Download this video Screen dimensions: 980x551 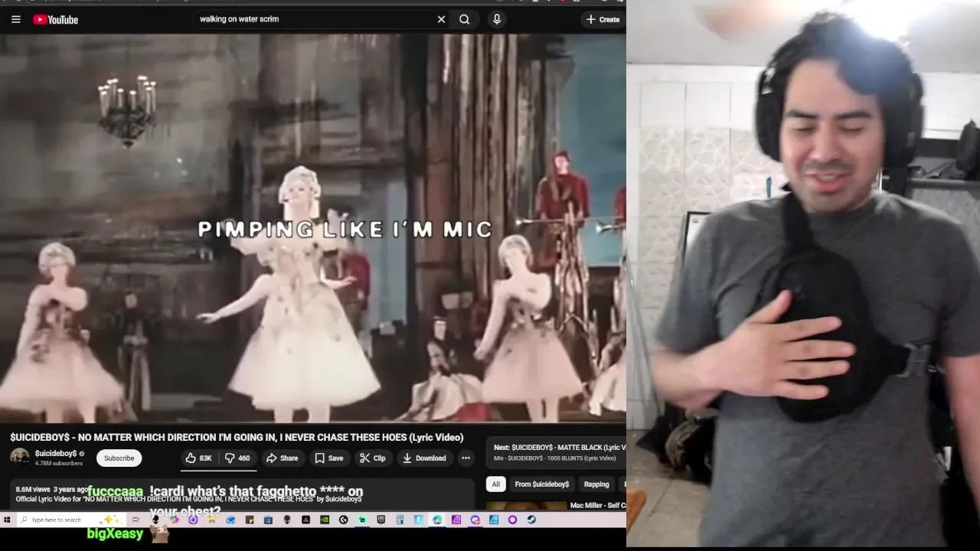pyautogui.click(x=424, y=458)
